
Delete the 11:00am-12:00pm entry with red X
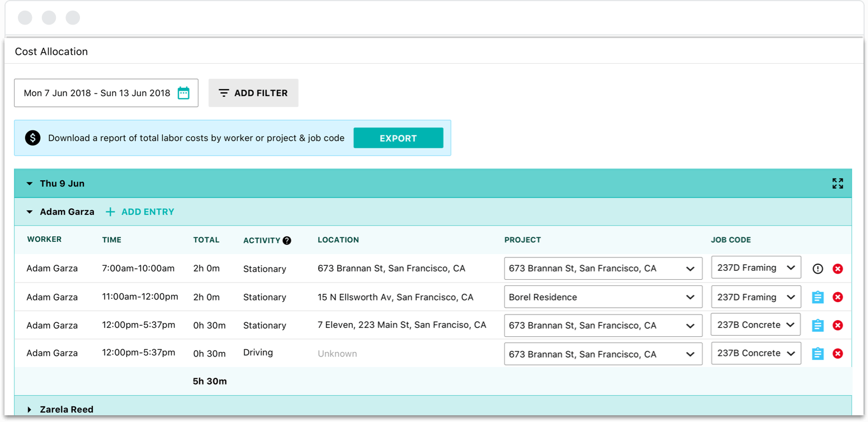coord(837,297)
